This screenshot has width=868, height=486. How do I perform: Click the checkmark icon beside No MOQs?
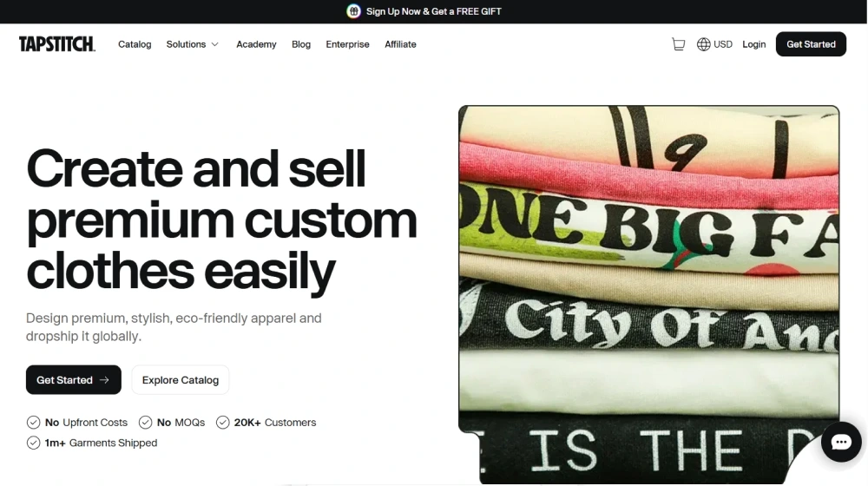point(145,423)
